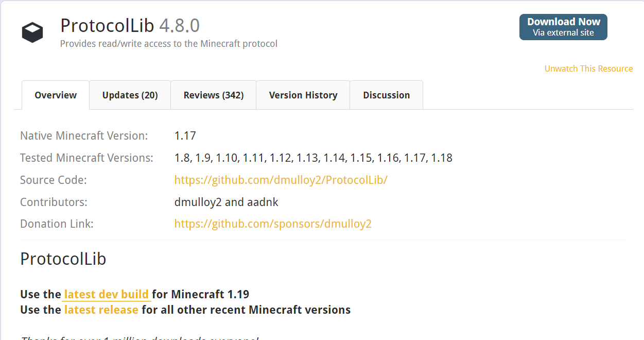This screenshot has width=644, height=340.
Task: Click the plugin tagline text
Action: (x=169, y=44)
